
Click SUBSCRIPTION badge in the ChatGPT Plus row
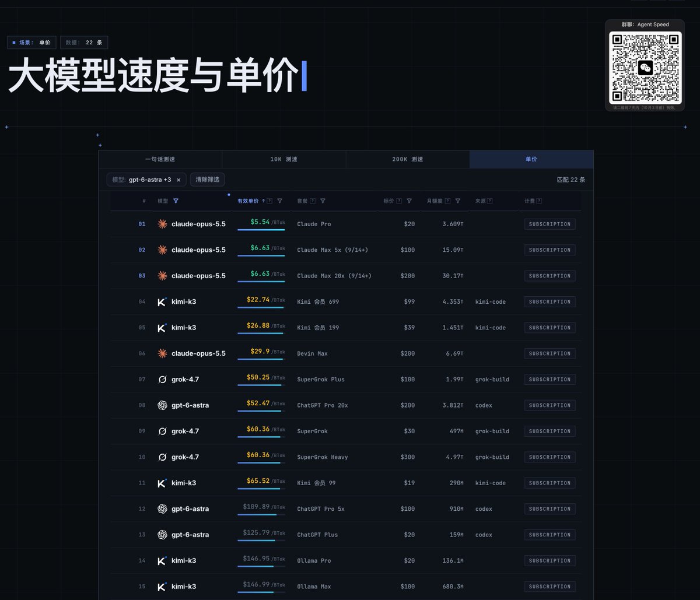coord(549,535)
